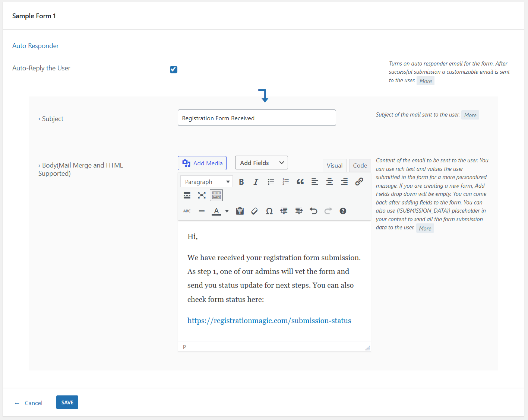Click the undo arrow icon

(x=313, y=211)
